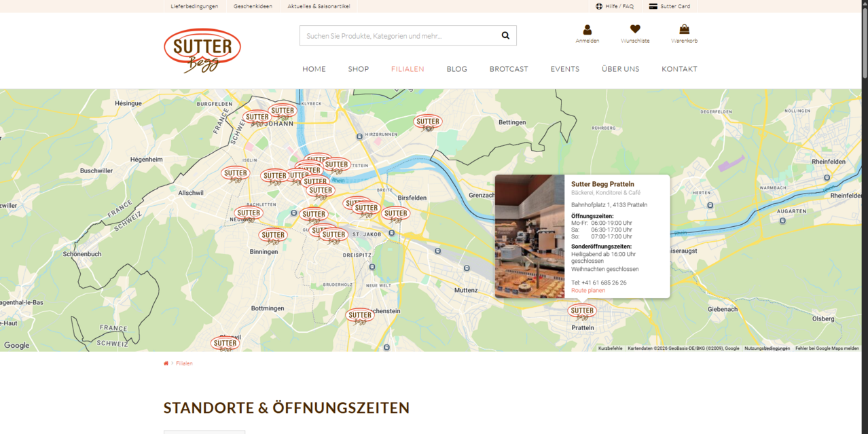This screenshot has width=868, height=434.
Task: Click the Sutter Begg Pratteln popup title
Action: (603, 184)
